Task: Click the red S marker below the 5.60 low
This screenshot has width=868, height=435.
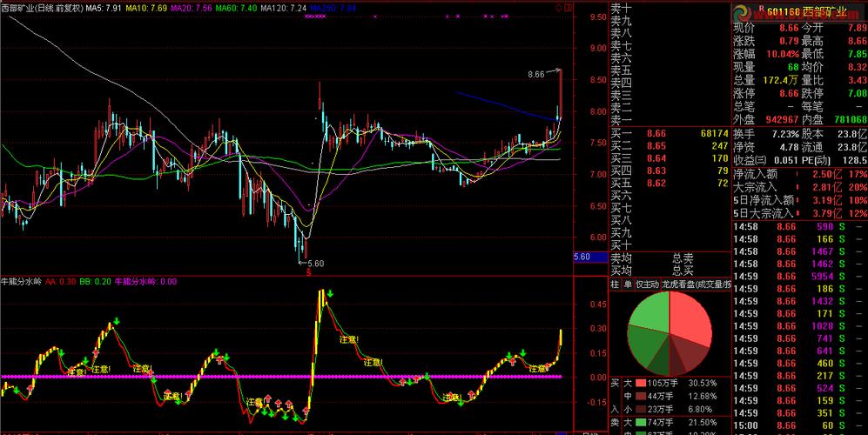Action: point(308,270)
